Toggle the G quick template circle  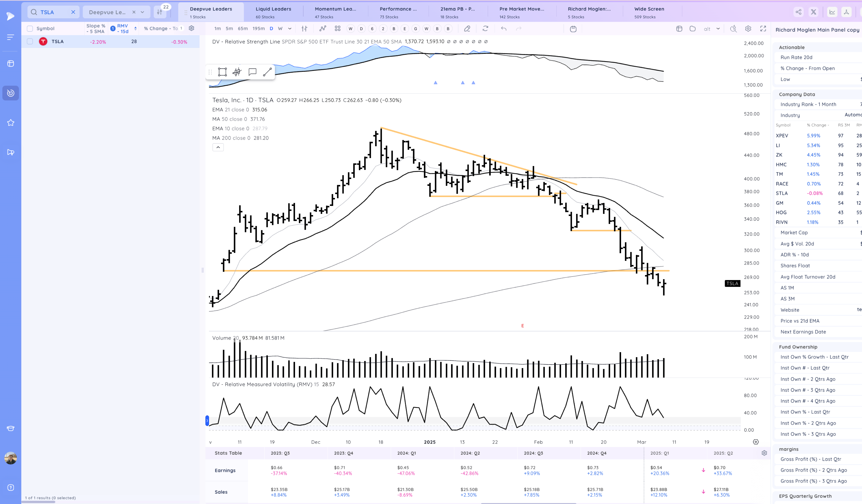pyautogui.click(x=416, y=29)
